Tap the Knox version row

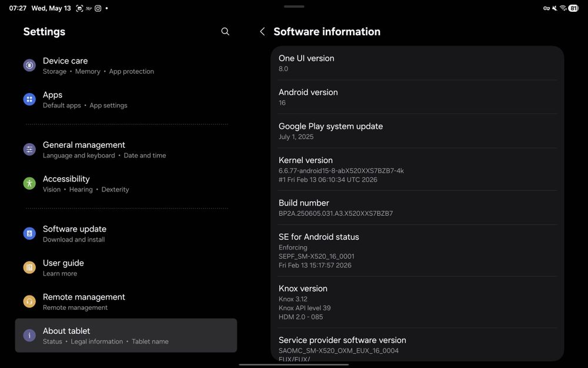coord(417,302)
